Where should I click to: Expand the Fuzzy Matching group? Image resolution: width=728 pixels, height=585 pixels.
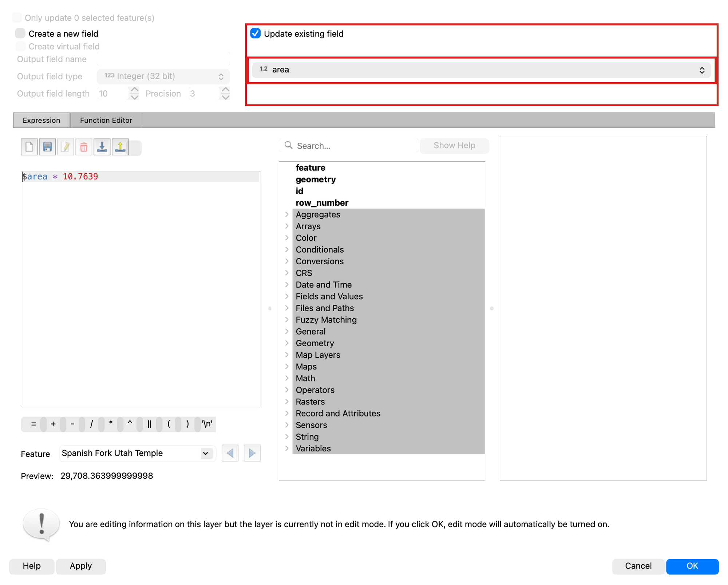click(287, 320)
